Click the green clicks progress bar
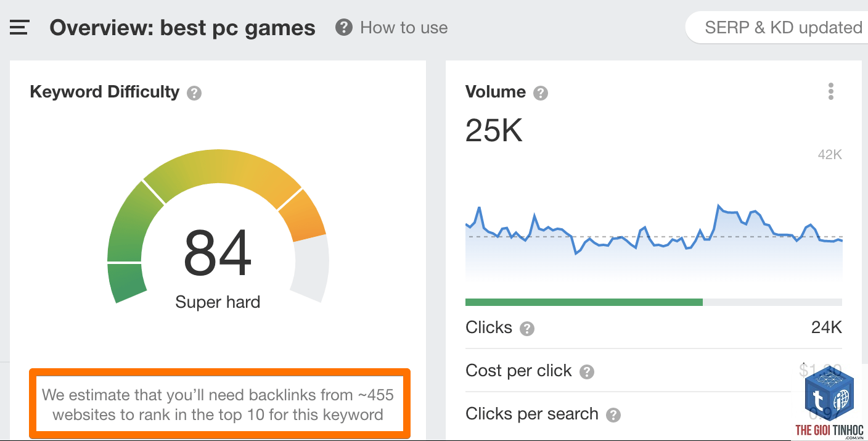The image size is (868, 441). (x=584, y=302)
